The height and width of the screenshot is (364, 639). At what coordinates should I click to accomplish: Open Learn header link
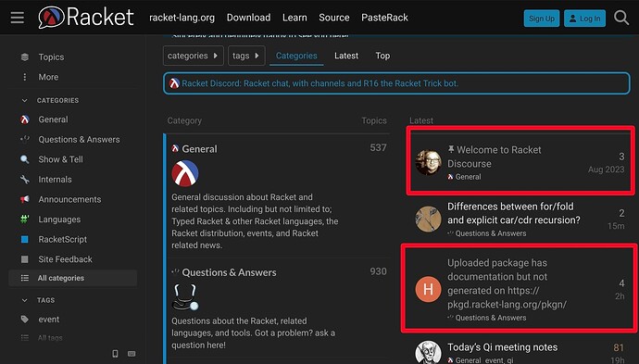click(x=294, y=18)
